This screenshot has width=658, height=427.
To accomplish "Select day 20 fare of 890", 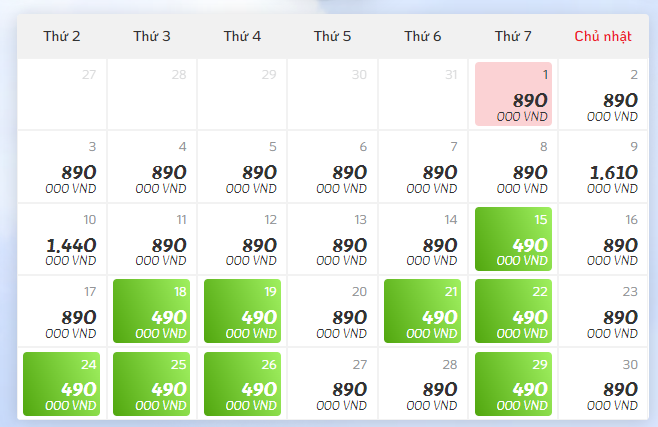I will (x=332, y=311).
